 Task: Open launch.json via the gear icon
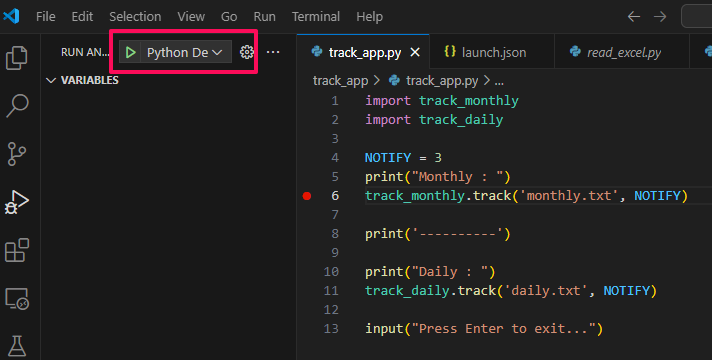[247, 52]
